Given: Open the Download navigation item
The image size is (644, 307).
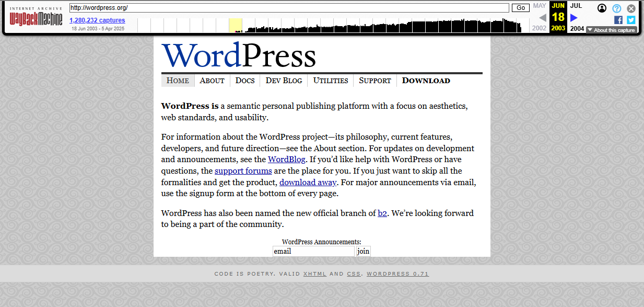Looking at the screenshot, I should coord(426,81).
